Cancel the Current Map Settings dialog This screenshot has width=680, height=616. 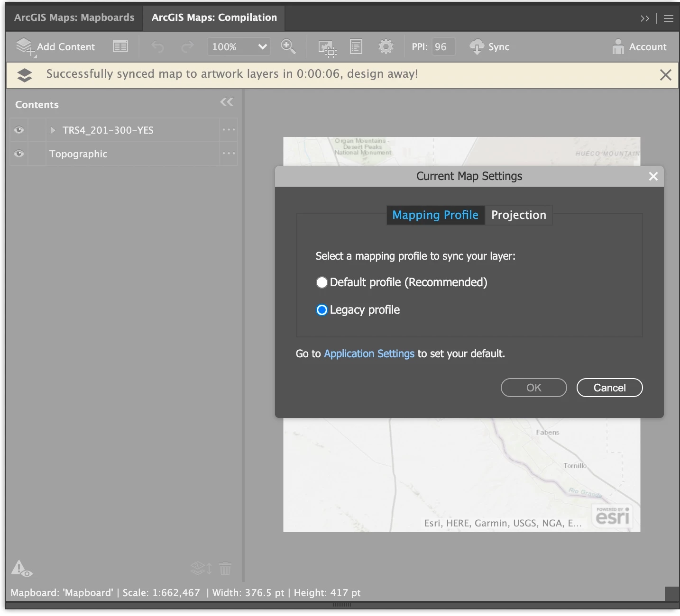coord(610,388)
